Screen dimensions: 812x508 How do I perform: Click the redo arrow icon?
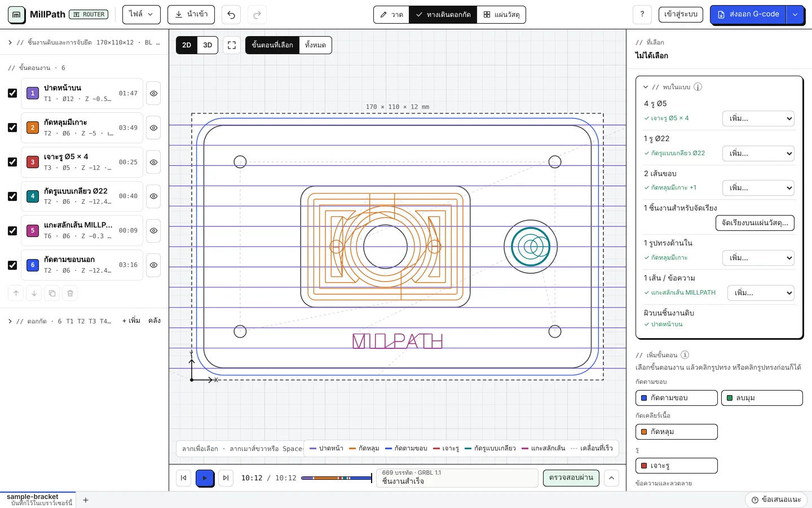click(x=257, y=15)
